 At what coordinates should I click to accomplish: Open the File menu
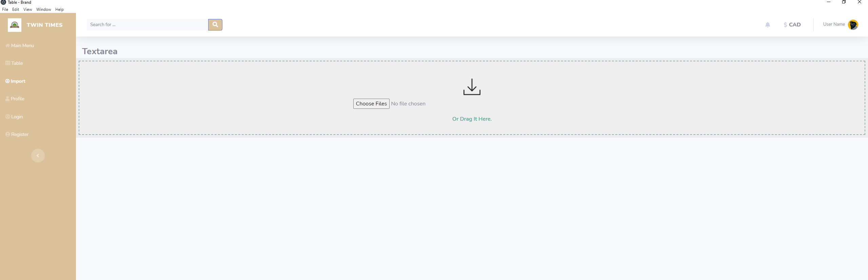5,9
